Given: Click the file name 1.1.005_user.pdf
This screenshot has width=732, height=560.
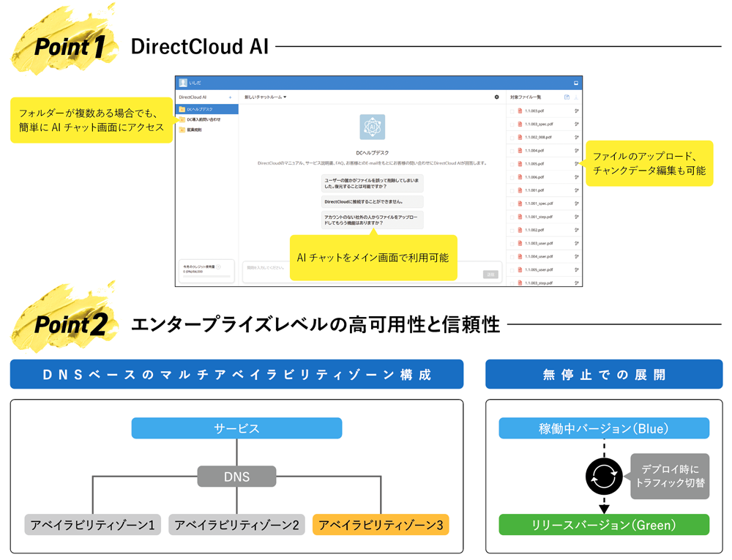Looking at the screenshot, I should pyautogui.click(x=539, y=269).
